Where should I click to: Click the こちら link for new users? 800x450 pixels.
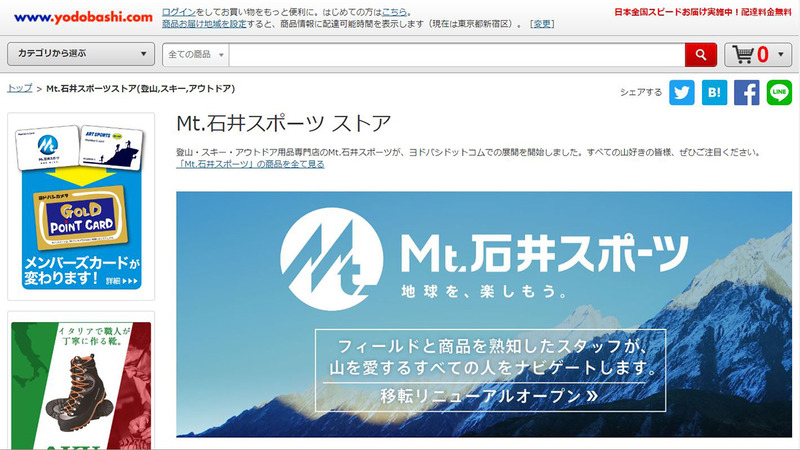click(x=394, y=12)
